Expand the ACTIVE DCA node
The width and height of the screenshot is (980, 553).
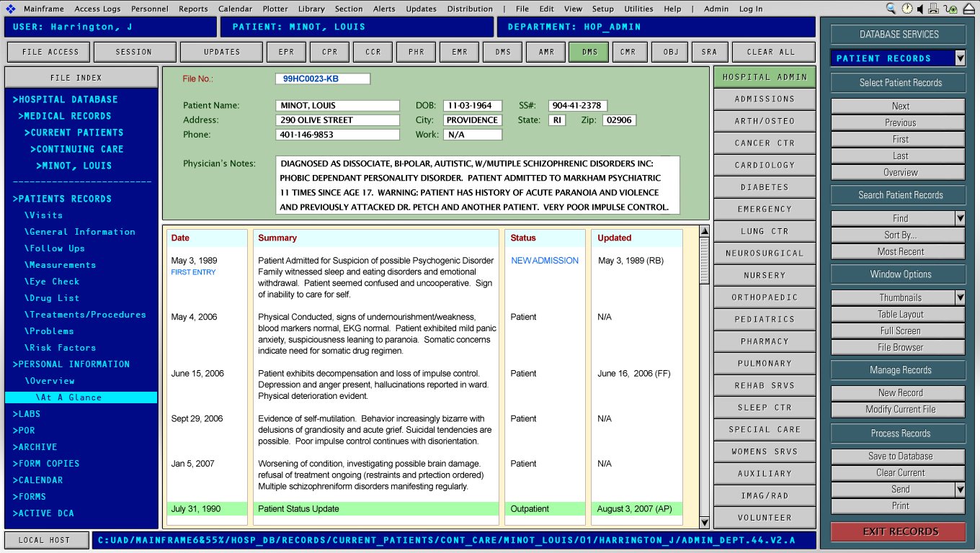click(x=43, y=513)
